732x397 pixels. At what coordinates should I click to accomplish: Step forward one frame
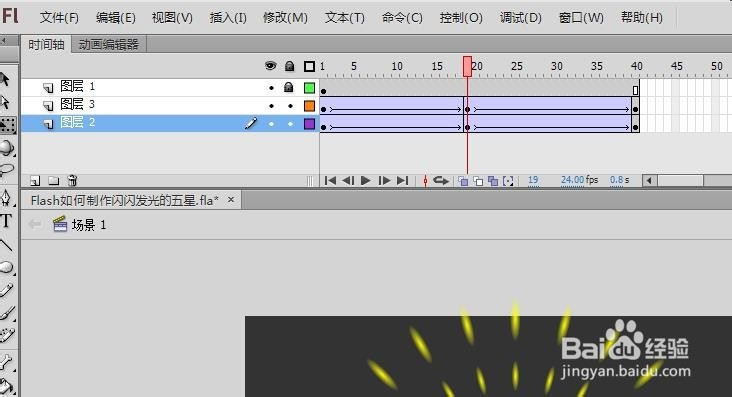tap(384, 180)
